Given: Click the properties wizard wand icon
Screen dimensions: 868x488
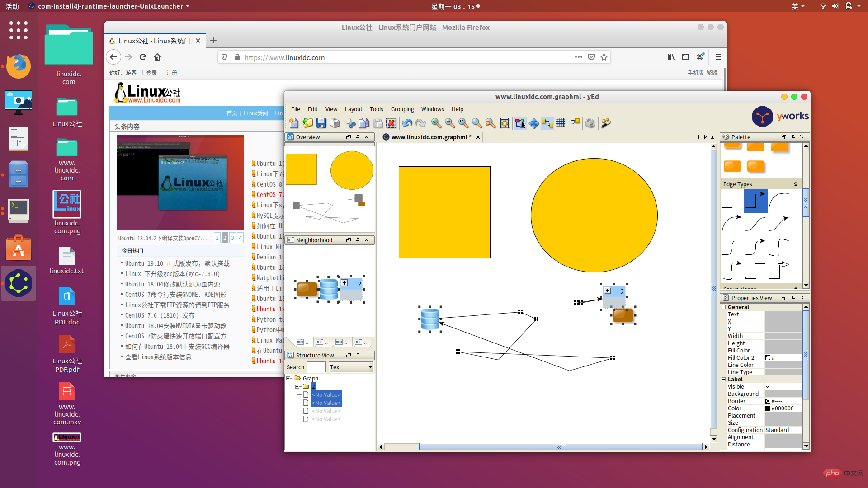Looking at the screenshot, I should click(606, 123).
